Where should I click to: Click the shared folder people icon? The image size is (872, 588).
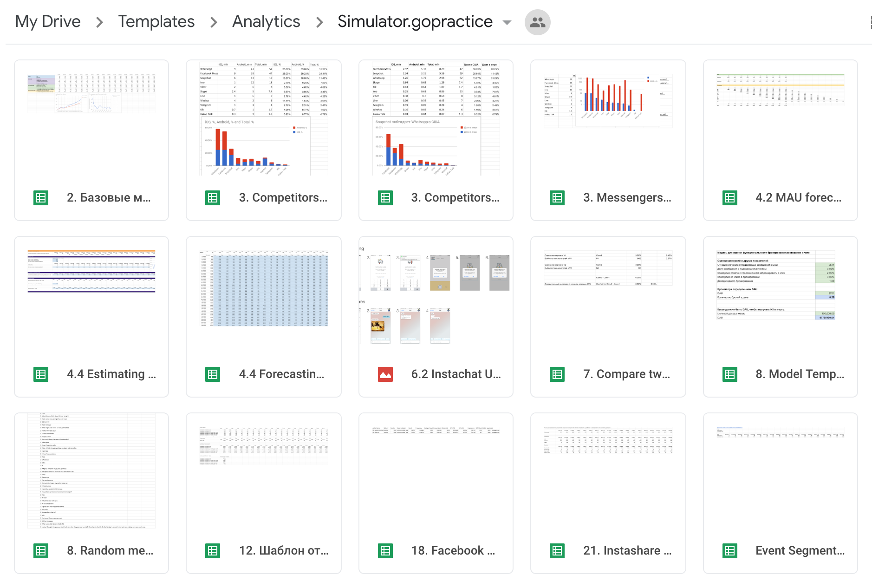pos(537,22)
